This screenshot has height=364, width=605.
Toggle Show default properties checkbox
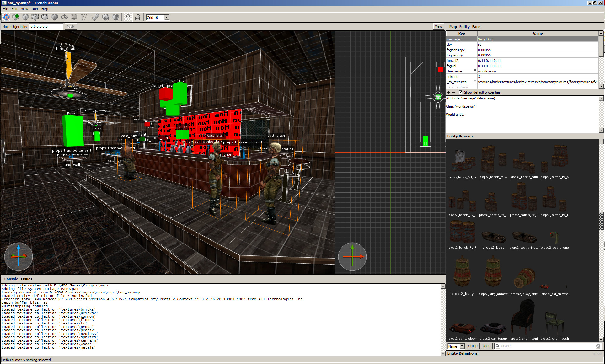[461, 92]
